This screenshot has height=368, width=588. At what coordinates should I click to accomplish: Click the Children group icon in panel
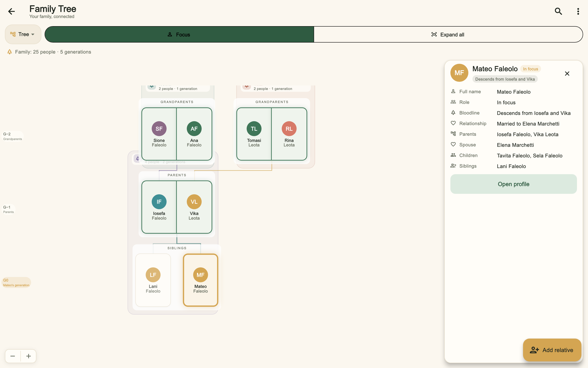click(x=453, y=155)
